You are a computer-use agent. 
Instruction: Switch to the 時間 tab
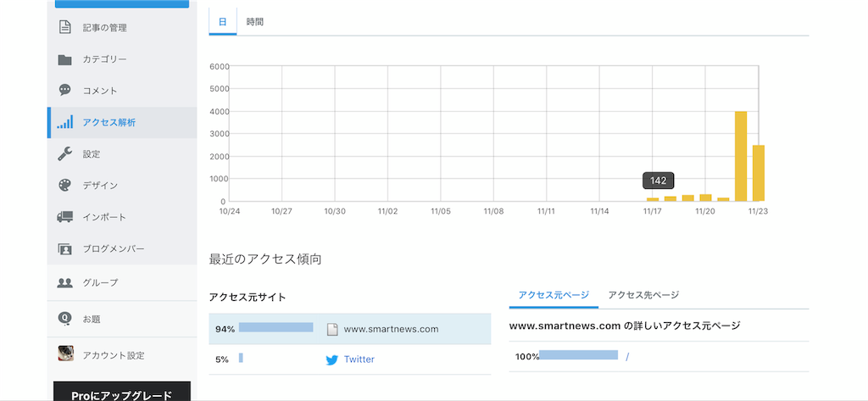click(x=254, y=22)
